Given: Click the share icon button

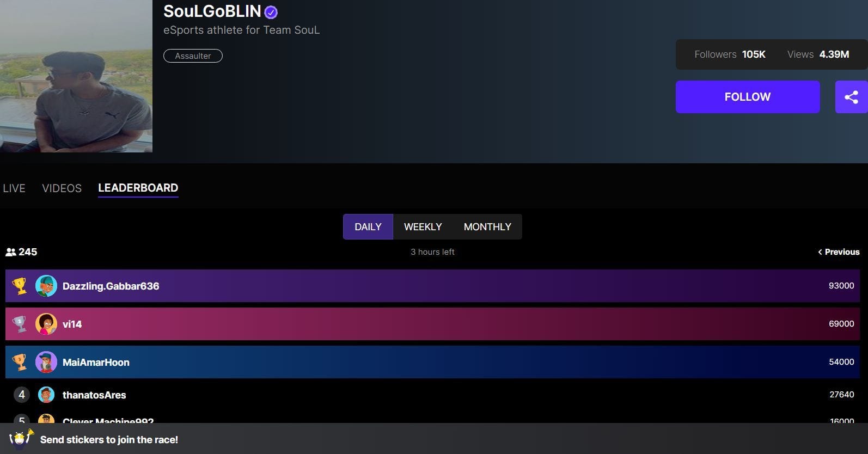Looking at the screenshot, I should [851, 97].
